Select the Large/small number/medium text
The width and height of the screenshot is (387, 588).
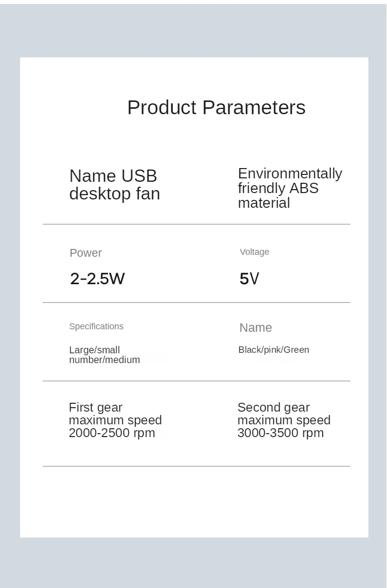click(x=104, y=355)
